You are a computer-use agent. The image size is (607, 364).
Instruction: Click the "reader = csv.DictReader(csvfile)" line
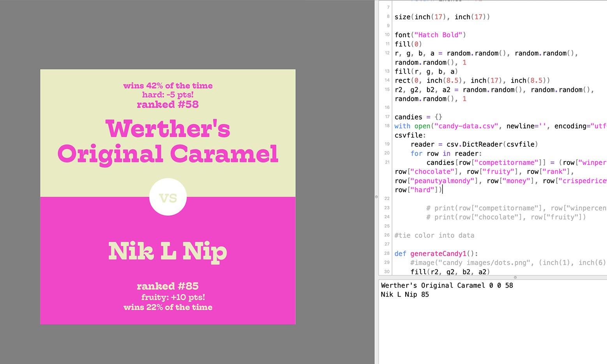474,144
